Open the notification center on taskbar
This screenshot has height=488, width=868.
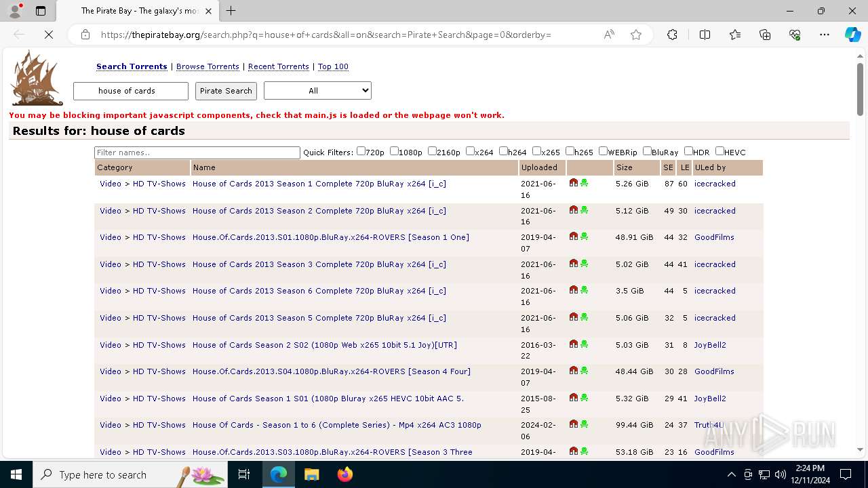click(846, 474)
